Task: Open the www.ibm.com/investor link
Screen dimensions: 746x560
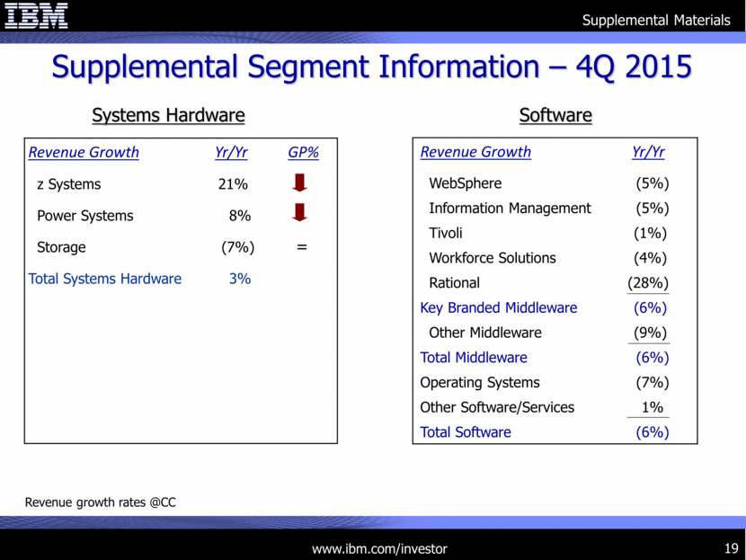Action: (x=379, y=549)
